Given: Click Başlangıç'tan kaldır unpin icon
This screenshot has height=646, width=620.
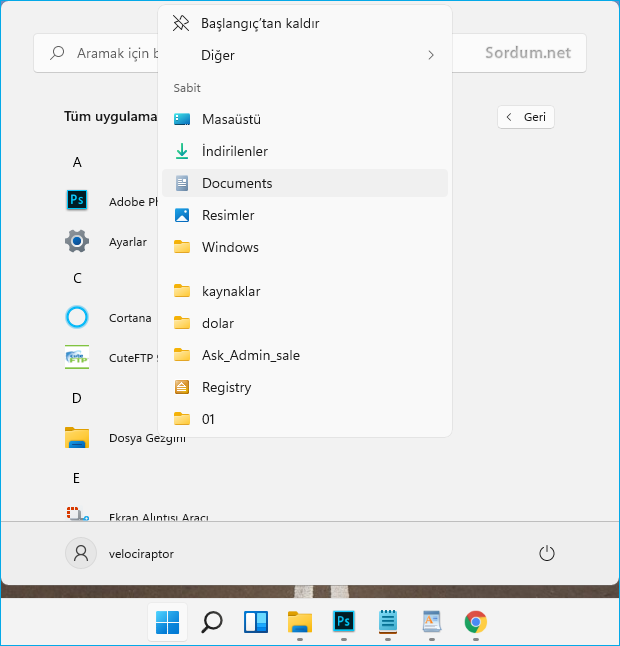Looking at the screenshot, I should pyautogui.click(x=181, y=23).
